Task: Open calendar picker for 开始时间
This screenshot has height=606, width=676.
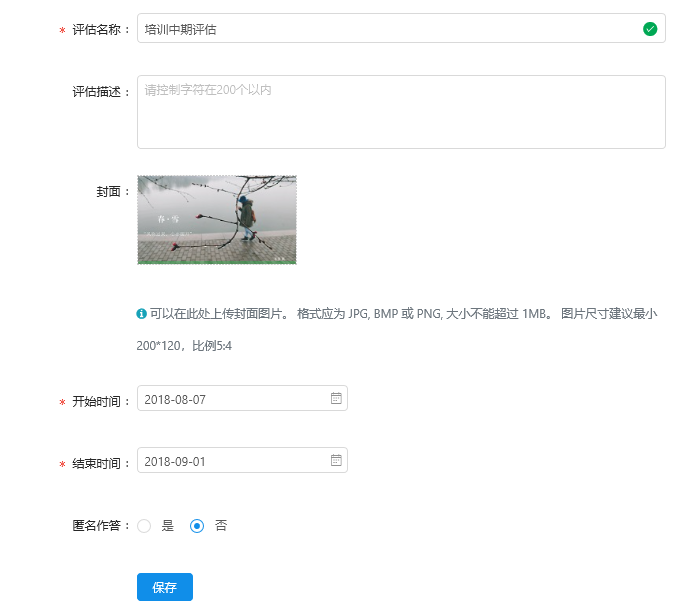Action: point(336,398)
